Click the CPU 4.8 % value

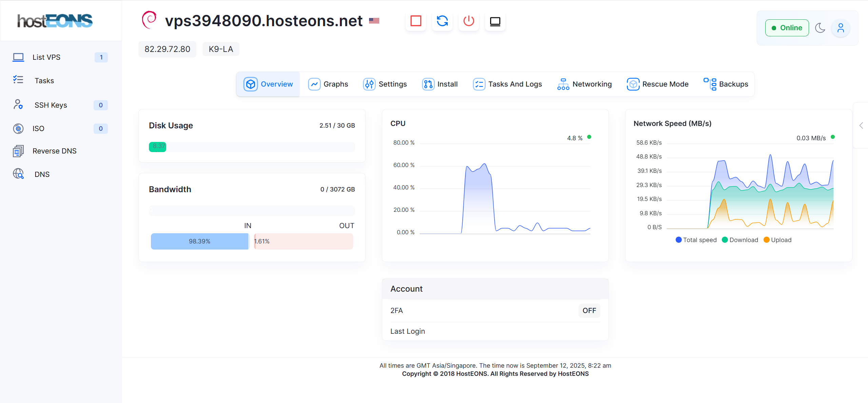(575, 138)
